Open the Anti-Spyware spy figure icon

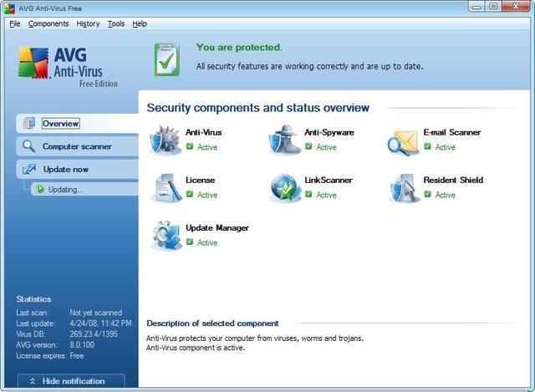284,140
